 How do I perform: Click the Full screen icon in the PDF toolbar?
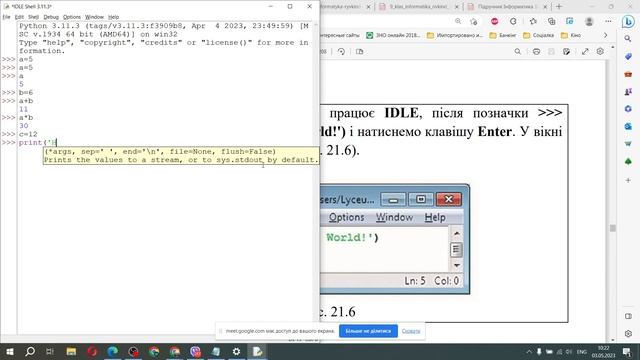pyautogui.click(x=585, y=51)
